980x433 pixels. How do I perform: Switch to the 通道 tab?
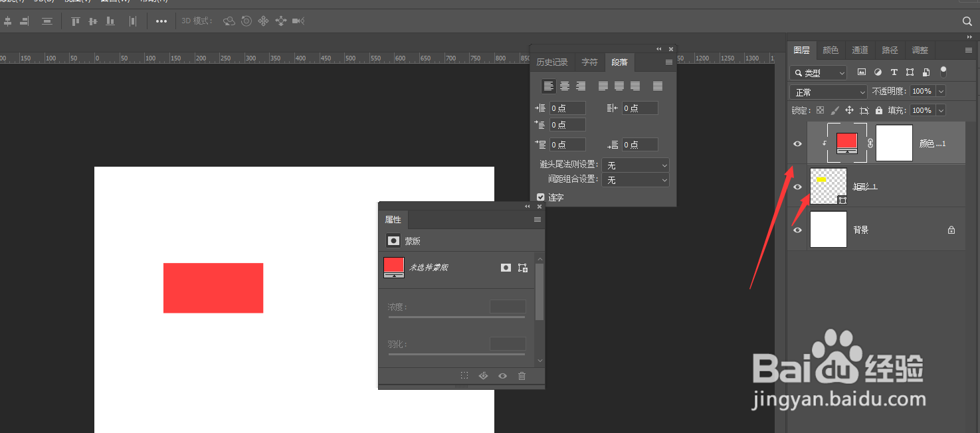pyautogui.click(x=860, y=50)
